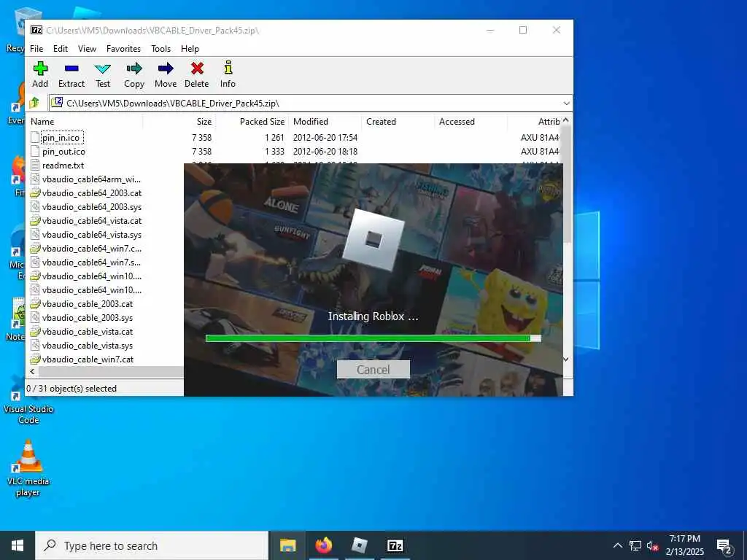This screenshot has width=747, height=560.
Task: Click the Move toolbar icon
Action: tap(166, 74)
